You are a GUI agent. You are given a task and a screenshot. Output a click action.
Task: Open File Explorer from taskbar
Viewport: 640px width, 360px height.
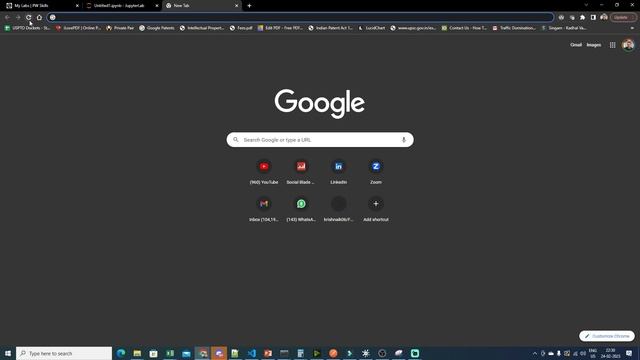(137, 353)
